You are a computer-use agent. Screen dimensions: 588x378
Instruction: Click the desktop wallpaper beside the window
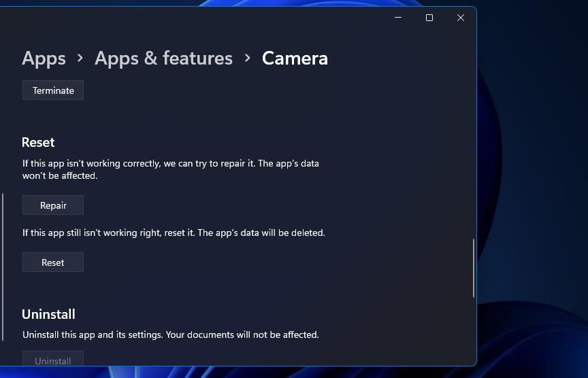532,188
